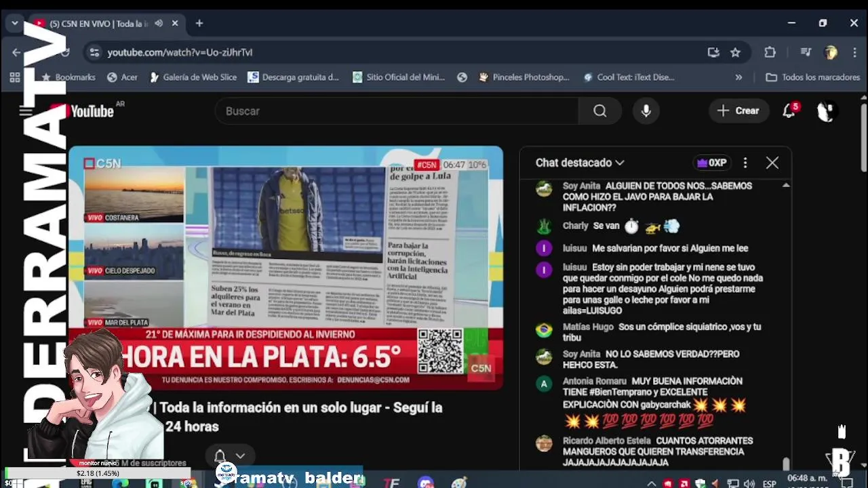Expand the hidden bookmarks overflow chevron
Image resolution: width=868 pixels, height=488 pixels.
click(x=738, y=77)
